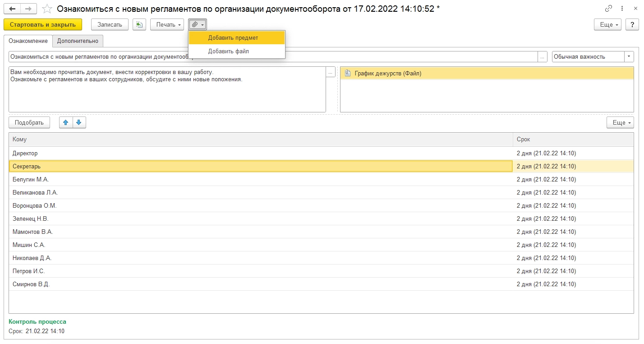
Task: Click the file icon beside График дежурств
Action: coord(348,73)
